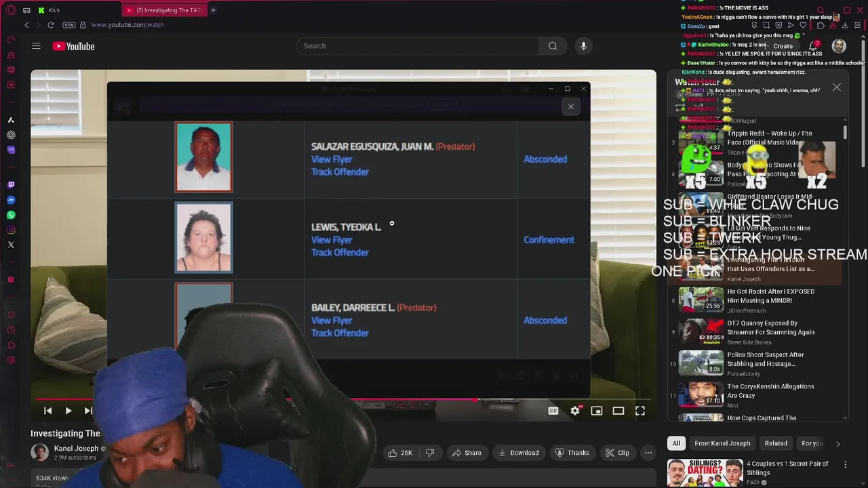The height and width of the screenshot is (488, 868).
Task: Open browser downloads icon in toolbar
Action: click(x=845, y=25)
